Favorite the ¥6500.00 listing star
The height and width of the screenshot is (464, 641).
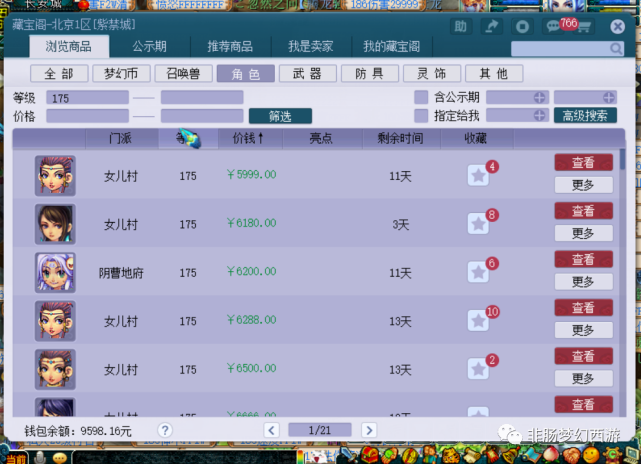pos(478,369)
